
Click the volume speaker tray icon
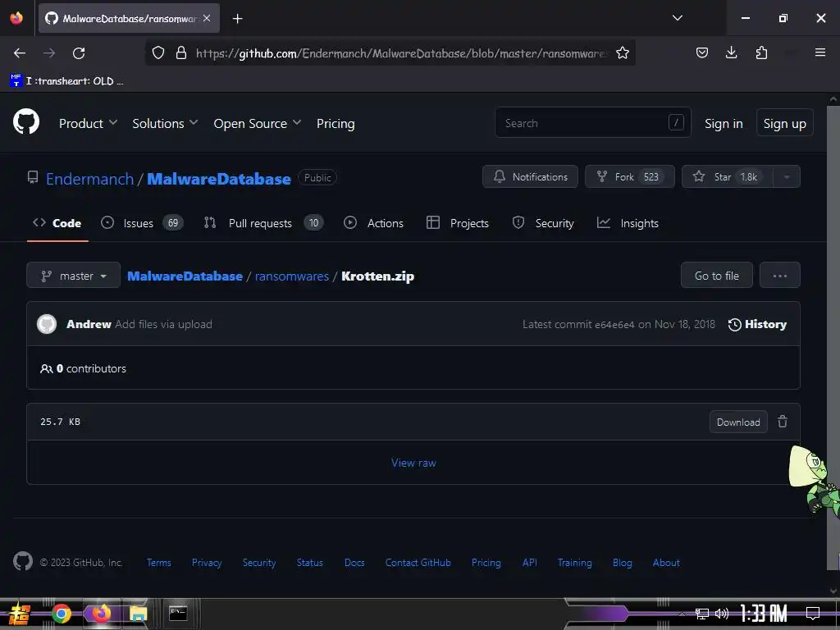[x=722, y=614]
